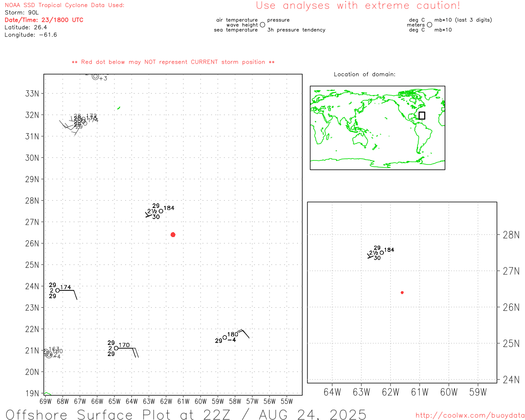525x420 pixels.
Task: Click the 19N latitude axis label
Action: tap(32, 393)
